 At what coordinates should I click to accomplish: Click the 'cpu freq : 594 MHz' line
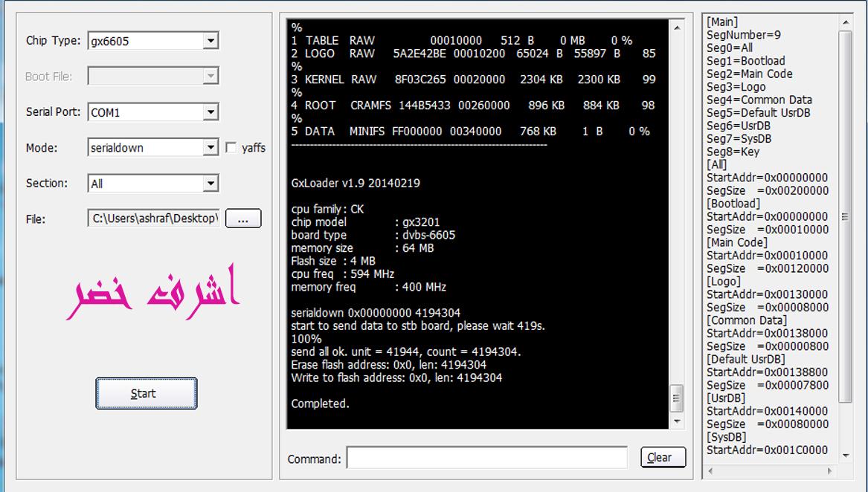point(343,274)
